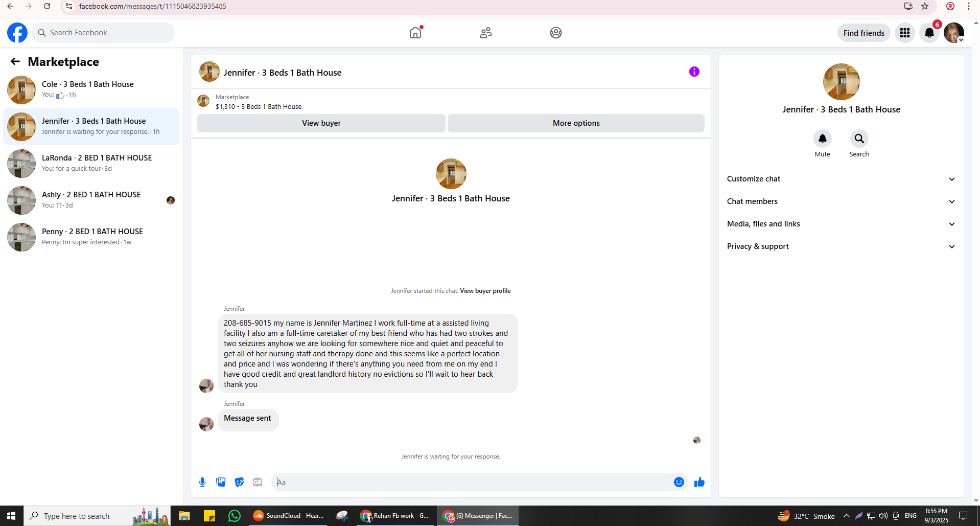
Task: Open Ashly's 2 BED 1 BATH chat
Action: [91, 200]
